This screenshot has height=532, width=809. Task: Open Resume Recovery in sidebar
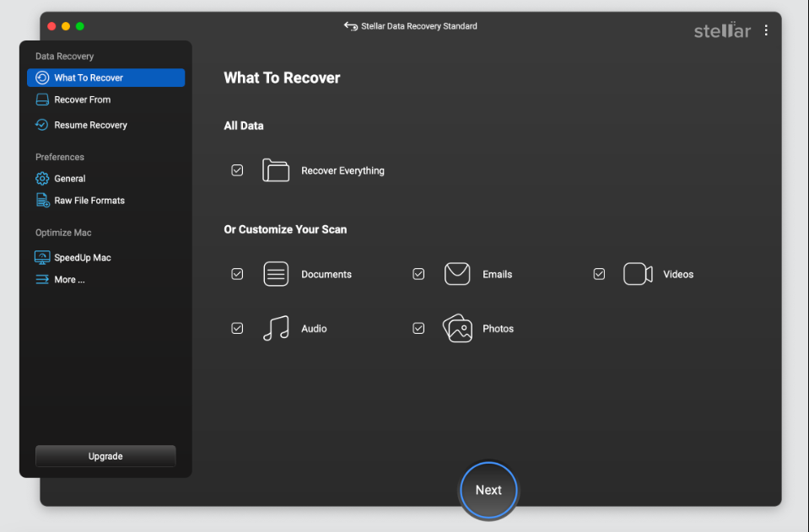coord(90,125)
